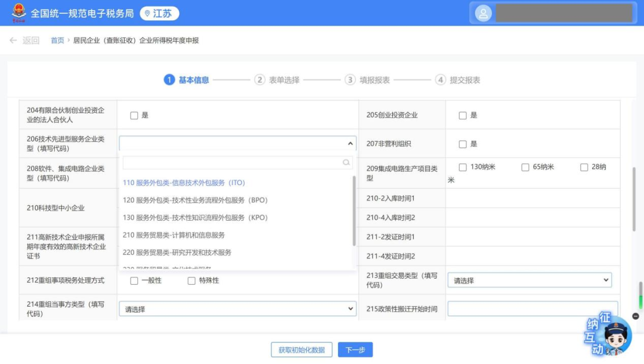Open the 213重组交易类型 dropdown

tap(530, 280)
